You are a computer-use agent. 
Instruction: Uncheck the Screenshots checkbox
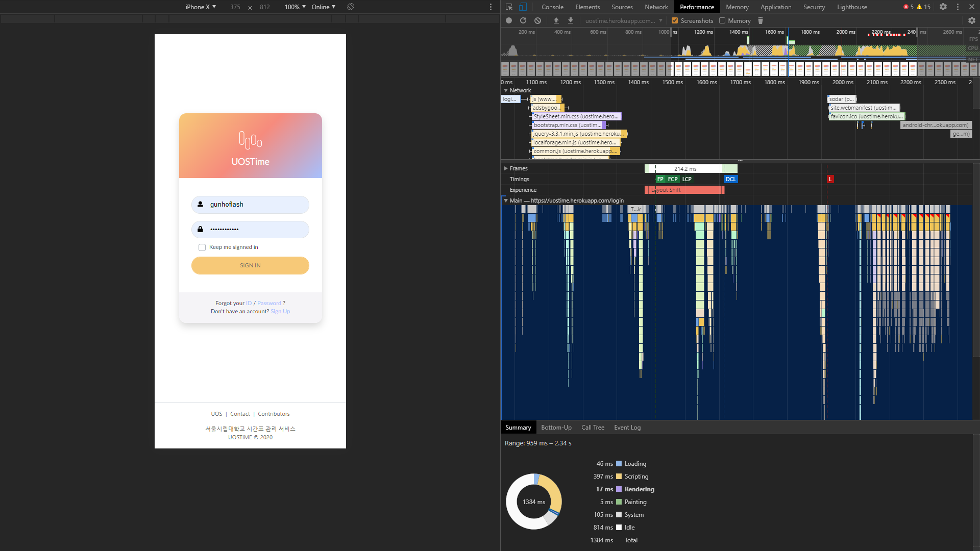pyautogui.click(x=675, y=20)
